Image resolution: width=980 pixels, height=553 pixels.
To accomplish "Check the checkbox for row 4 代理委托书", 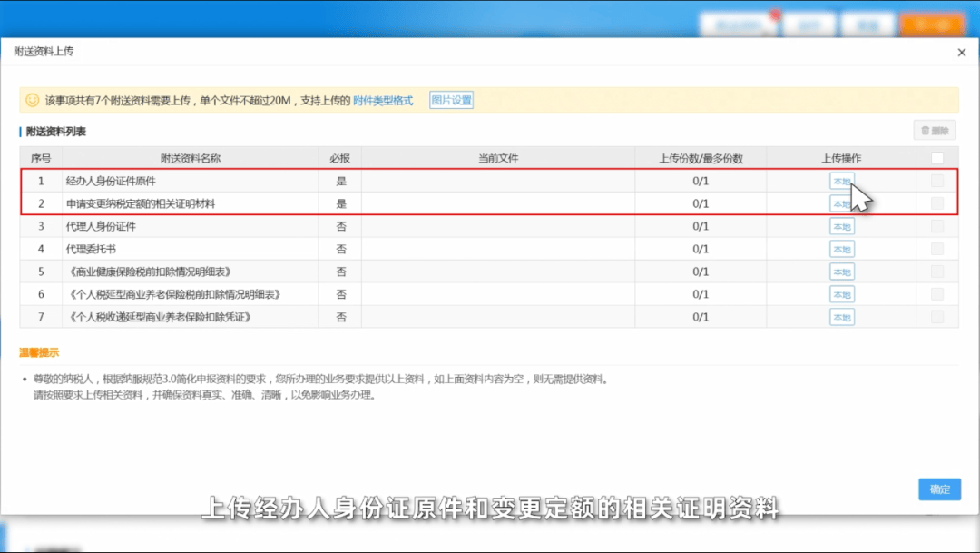I will pos(937,249).
